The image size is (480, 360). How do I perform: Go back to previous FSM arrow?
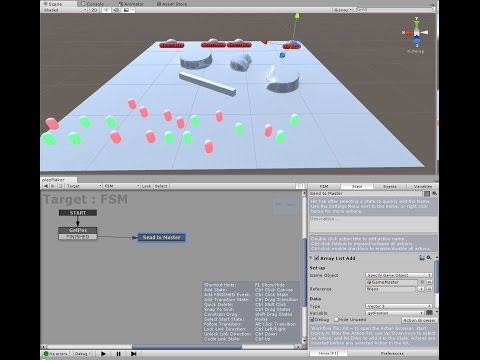(x=46, y=186)
